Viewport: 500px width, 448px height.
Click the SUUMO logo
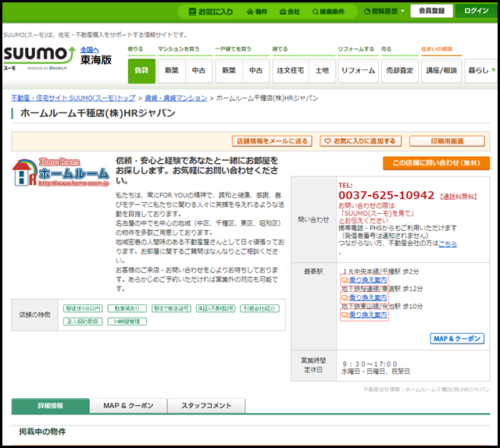coord(39,57)
